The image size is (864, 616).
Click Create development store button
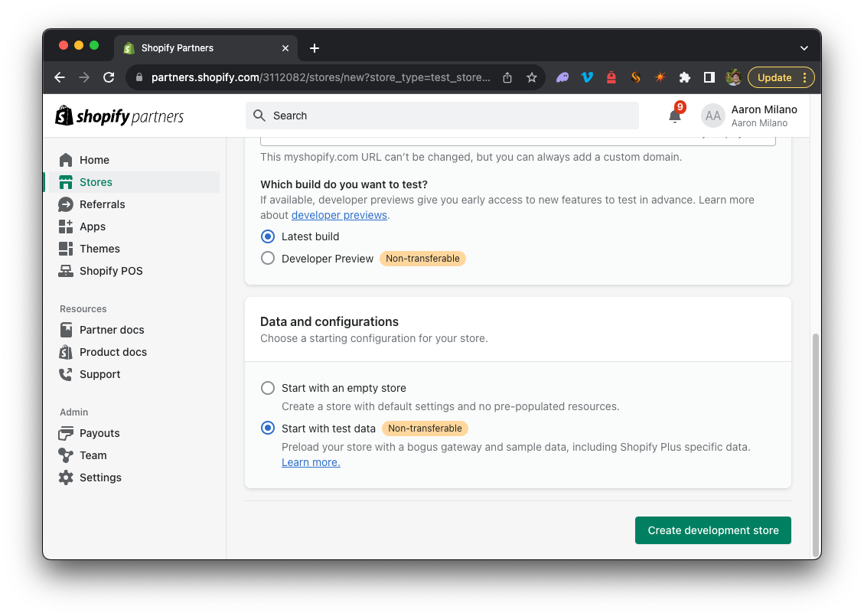tap(713, 530)
